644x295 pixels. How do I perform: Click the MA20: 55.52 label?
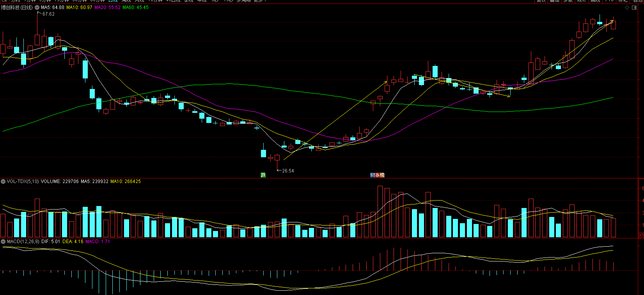click(107, 7)
